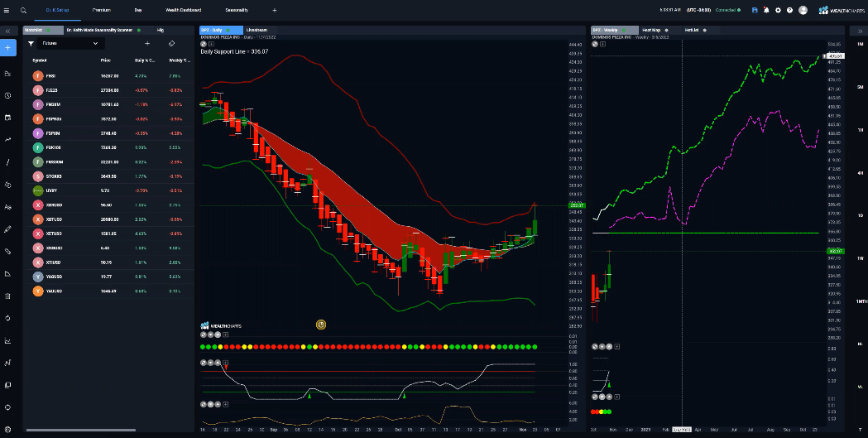Open the calendar icon in left sidebar
868x438 pixels.
(7, 118)
